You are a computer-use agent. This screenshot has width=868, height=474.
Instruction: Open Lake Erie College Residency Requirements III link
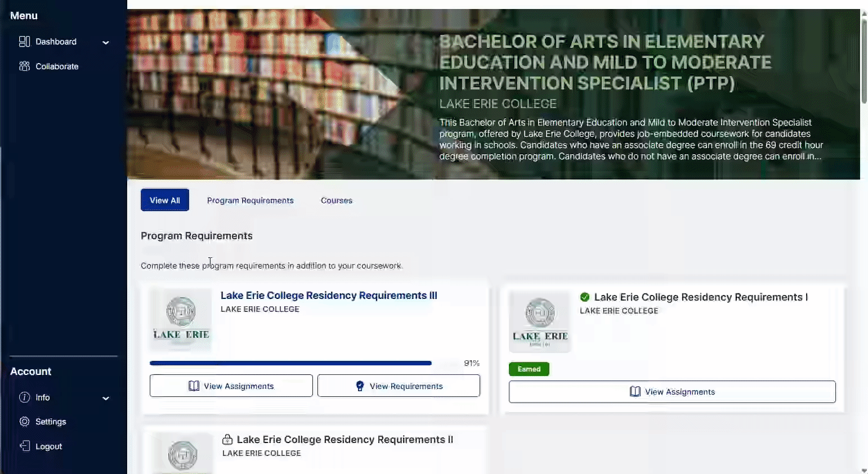point(329,296)
